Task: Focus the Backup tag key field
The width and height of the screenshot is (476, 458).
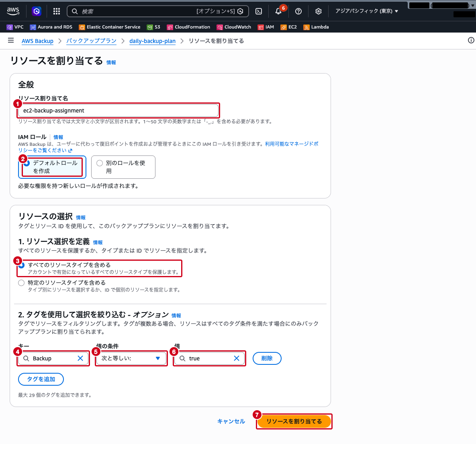Action: click(53, 358)
